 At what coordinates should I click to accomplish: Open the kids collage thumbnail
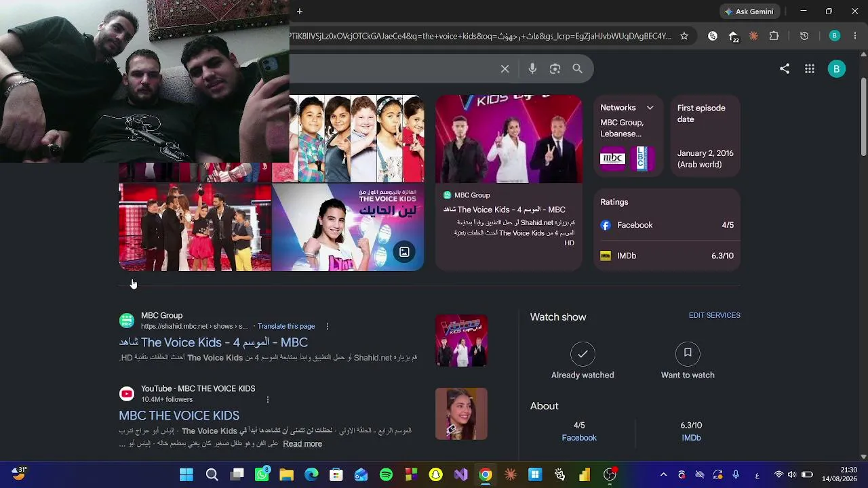tap(357, 139)
